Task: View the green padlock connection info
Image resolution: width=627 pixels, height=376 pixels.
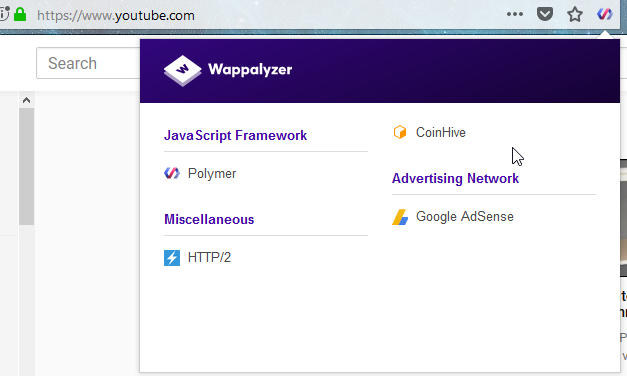Action: (20, 14)
